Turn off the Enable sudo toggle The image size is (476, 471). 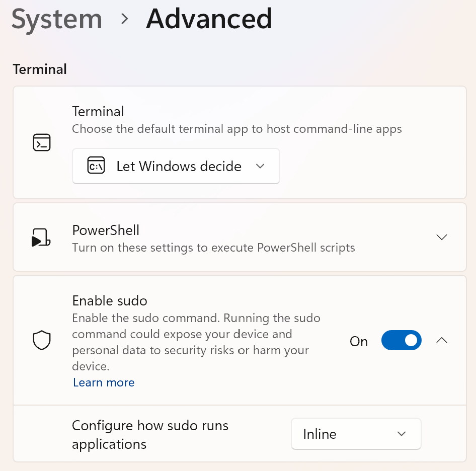(402, 340)
